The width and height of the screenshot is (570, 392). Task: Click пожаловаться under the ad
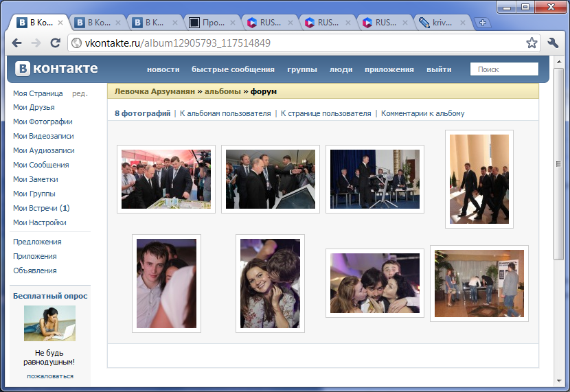[x=50, y=376]
